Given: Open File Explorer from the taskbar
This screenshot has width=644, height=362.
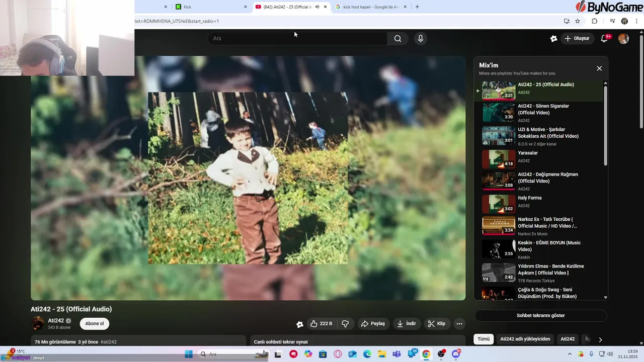Looking at the screenshot, I should (382, 354).
